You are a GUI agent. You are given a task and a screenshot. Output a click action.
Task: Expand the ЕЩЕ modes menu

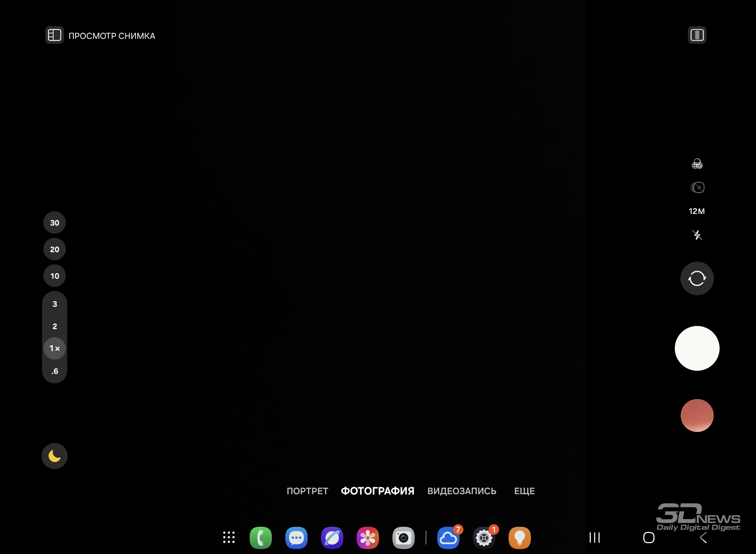coord(524,491)
